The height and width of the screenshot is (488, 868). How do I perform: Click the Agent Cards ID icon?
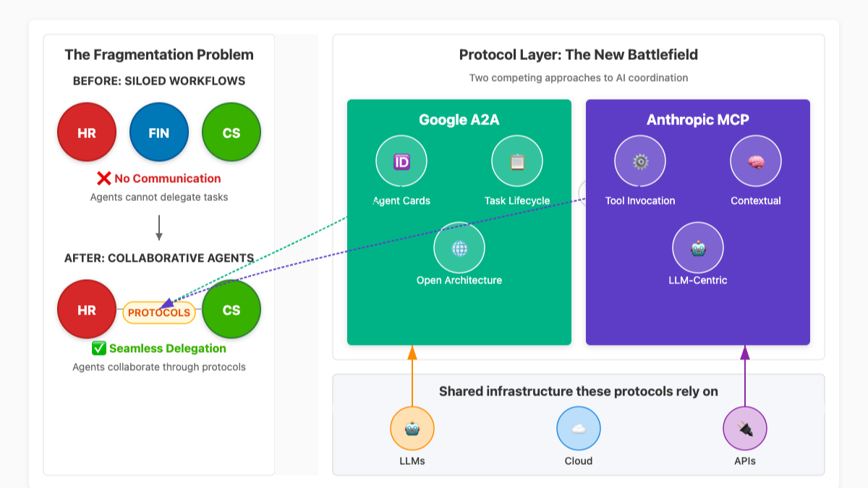401,161
